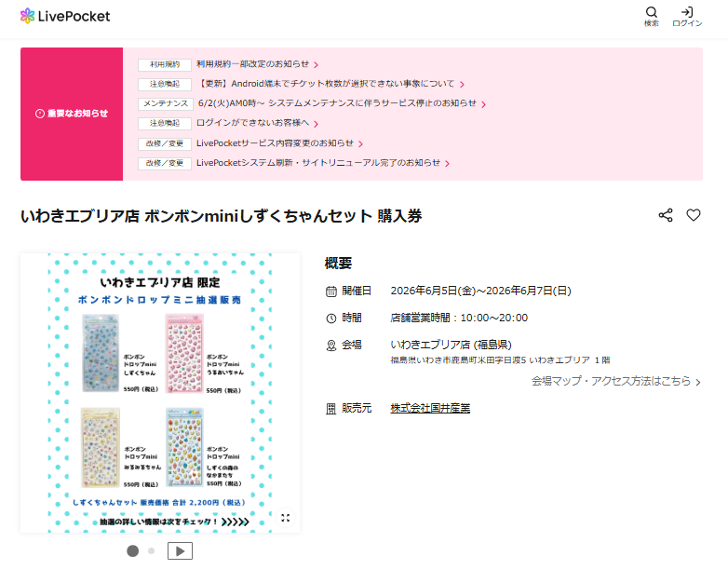This screenshot has width=728, height=583.
Task: Click the event title 購入券 heading
Action: click(x=221, y=216)
